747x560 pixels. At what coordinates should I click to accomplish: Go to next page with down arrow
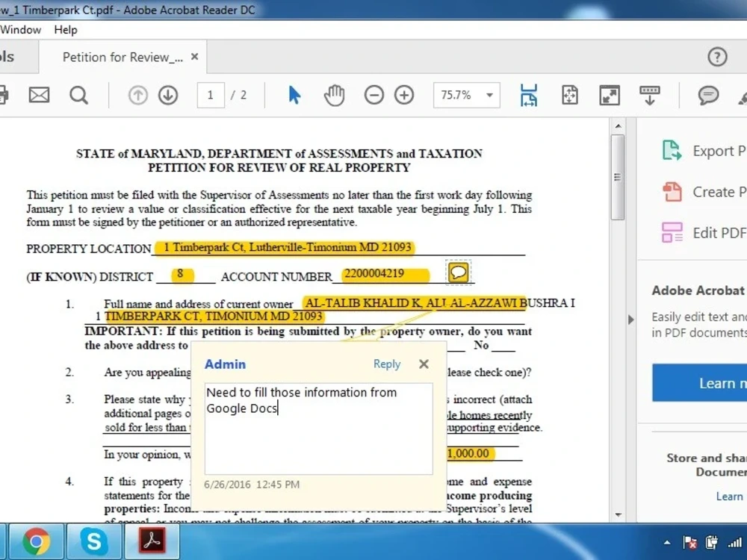click(x=168, y=96)
